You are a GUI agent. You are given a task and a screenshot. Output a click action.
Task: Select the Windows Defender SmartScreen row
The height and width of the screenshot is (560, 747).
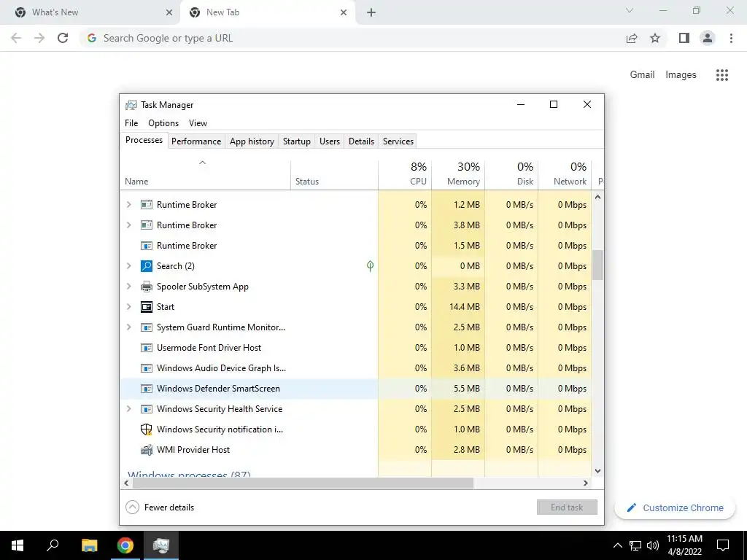tap(356, 389)
